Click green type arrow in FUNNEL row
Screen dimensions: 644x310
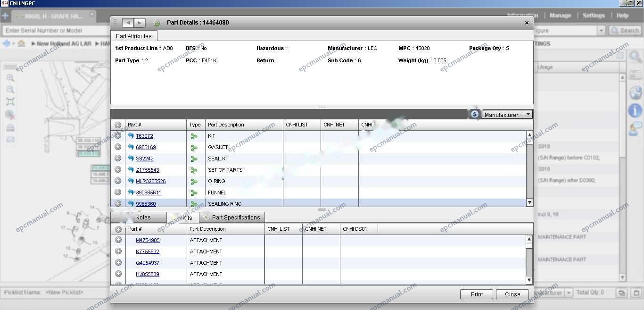click(x=194, y=193)
